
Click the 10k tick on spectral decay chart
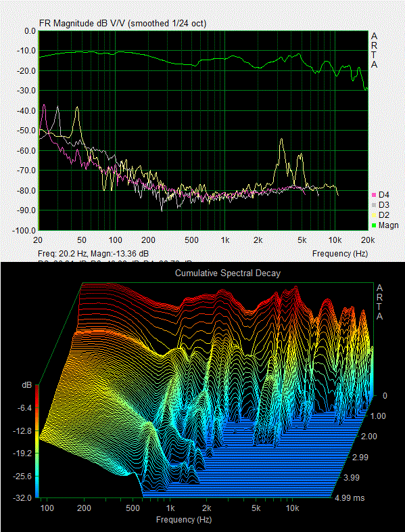point(293,508)
